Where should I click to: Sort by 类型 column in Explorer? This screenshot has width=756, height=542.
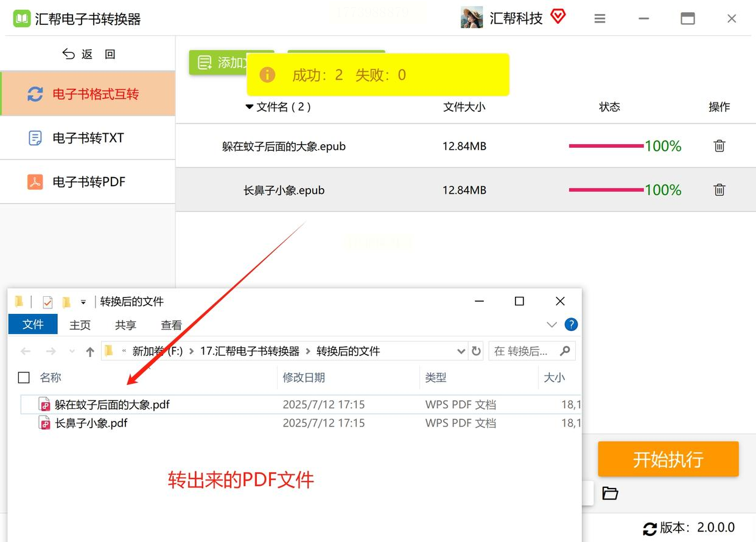tap(436, 378)
